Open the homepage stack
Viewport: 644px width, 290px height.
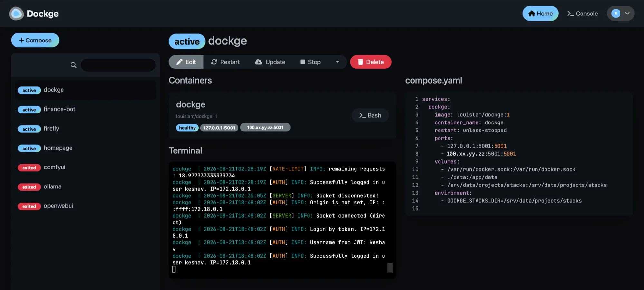coord(85,148)
